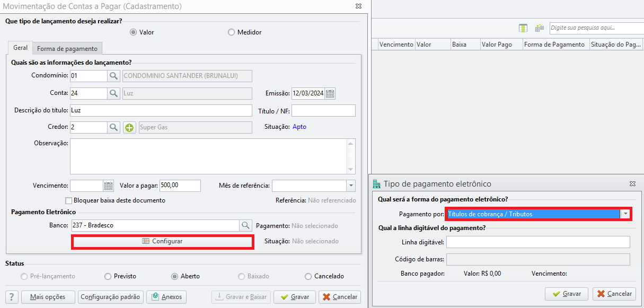644x308 pixels.
Task: Click the Descrição do título field
Action: (x=161, y=110)
